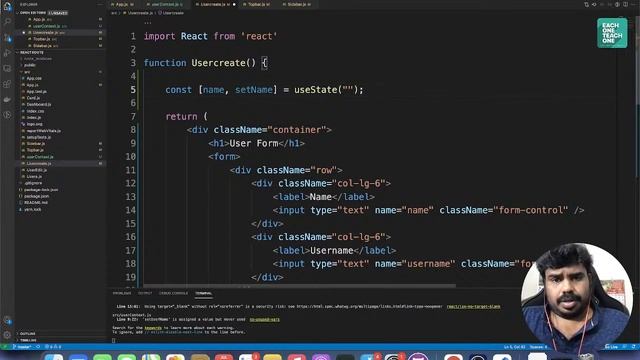This screenshot has height=360, width=640.
Task: Open the Output panel tab
Action: click(x=145, y=293)
